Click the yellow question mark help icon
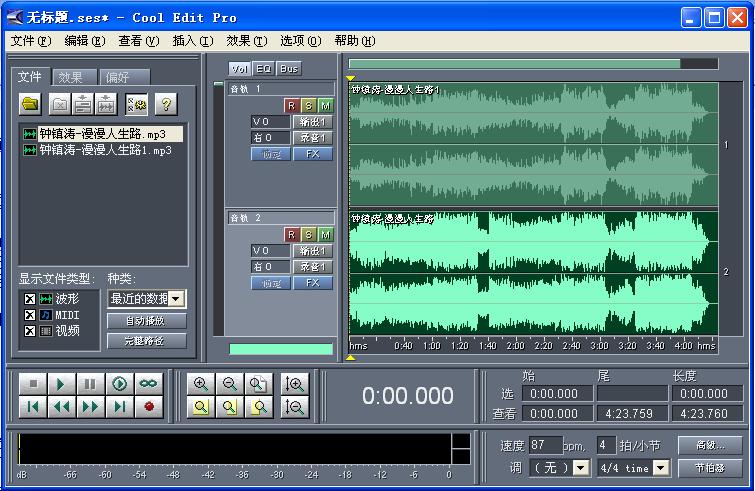 coord(166,104)
